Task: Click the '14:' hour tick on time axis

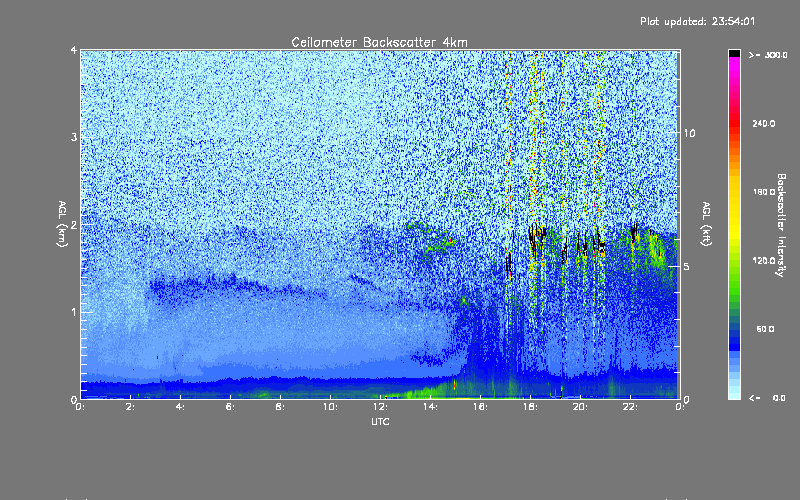Action: [x=431, y=407]
